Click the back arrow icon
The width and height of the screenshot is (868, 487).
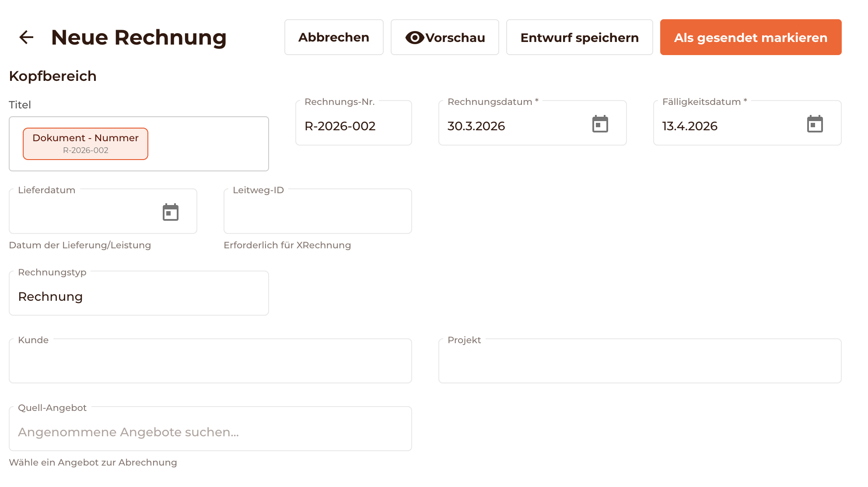click(26, 37)
